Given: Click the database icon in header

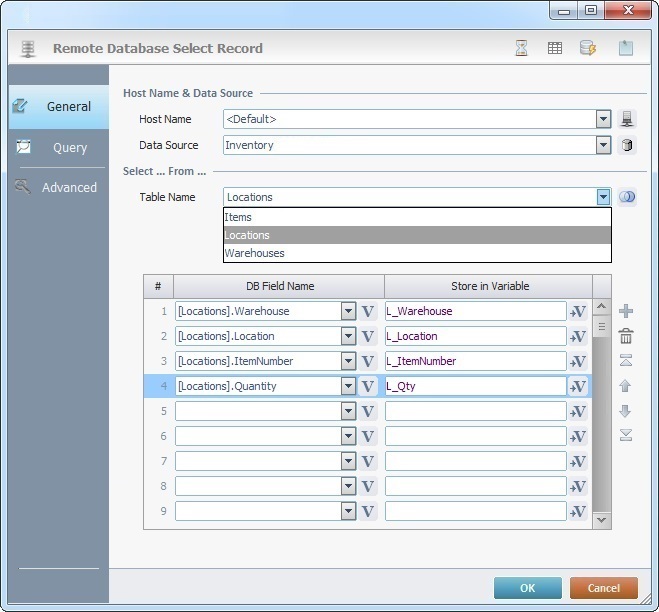Looking at the screenshot, I should [588, 48].
